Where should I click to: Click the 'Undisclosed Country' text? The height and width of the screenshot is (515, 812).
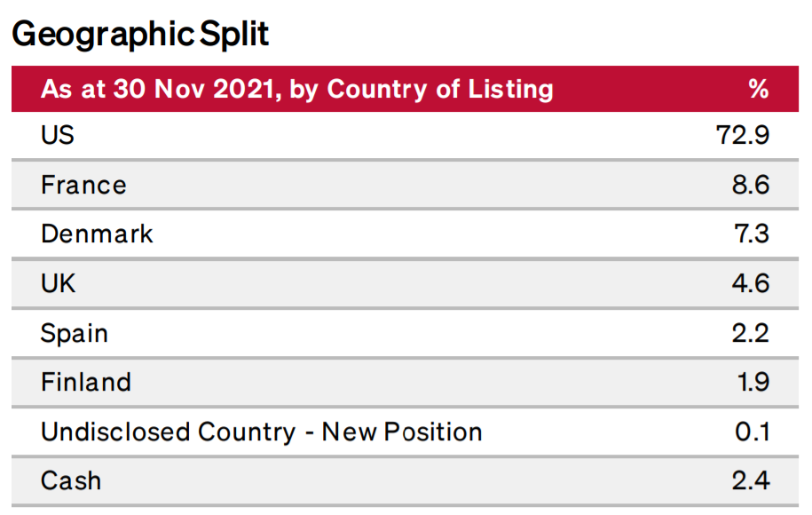coord(168,432)
